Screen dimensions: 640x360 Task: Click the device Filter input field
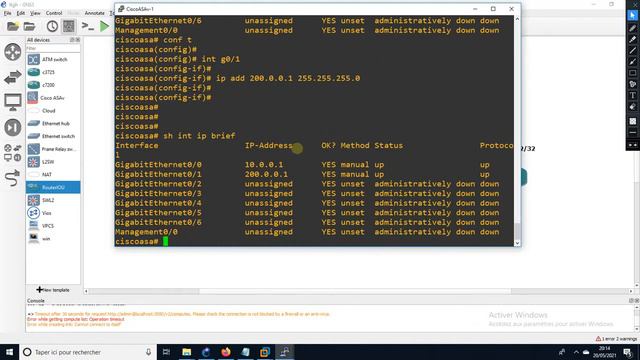point(53,48)
